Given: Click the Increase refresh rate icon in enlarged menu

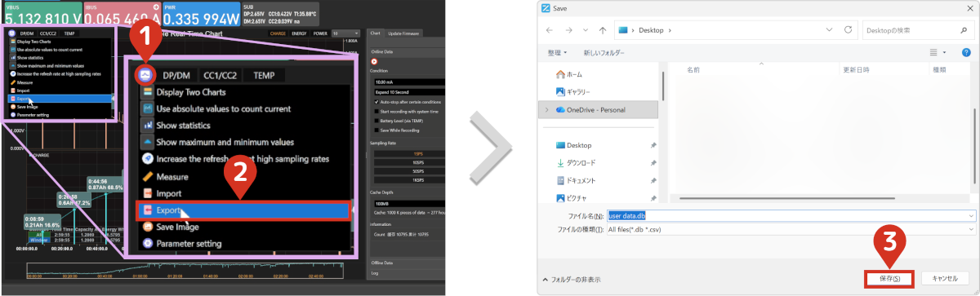Looking at the screenshot, I should tap(148, 159).
